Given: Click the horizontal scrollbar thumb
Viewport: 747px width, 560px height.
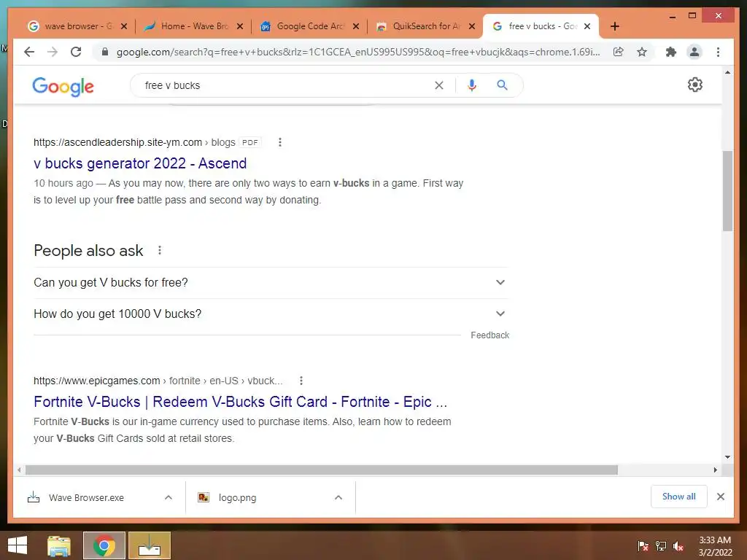Looking at the screenshot, I should (322, 470).
